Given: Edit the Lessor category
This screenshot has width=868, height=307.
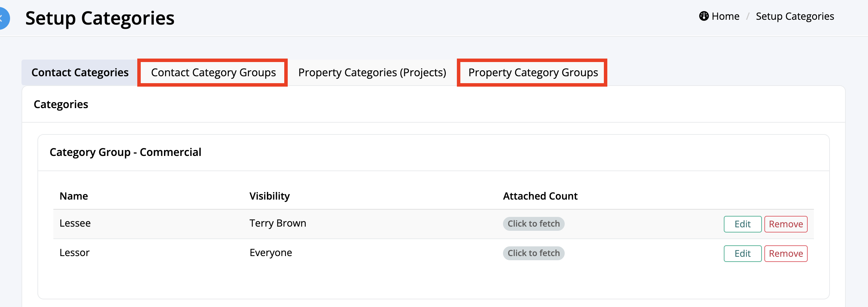Looking at the screenshot, I should click(x=742, y=254).
